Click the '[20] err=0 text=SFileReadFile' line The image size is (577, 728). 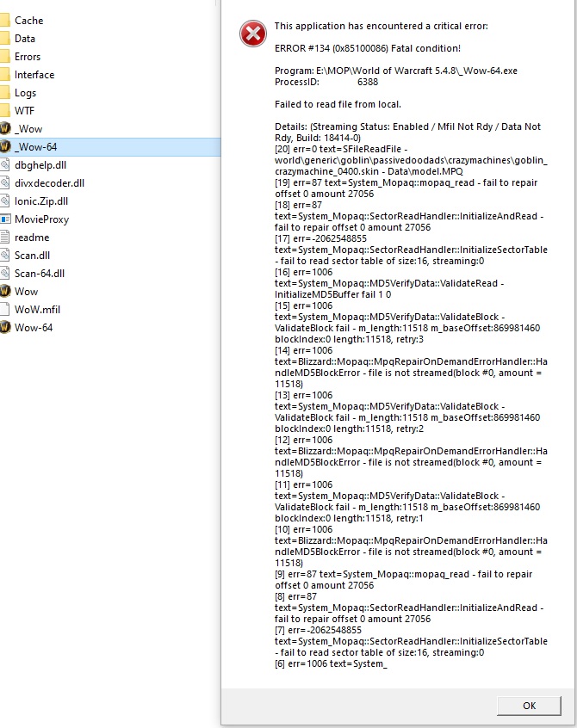(x=341, y=149)
